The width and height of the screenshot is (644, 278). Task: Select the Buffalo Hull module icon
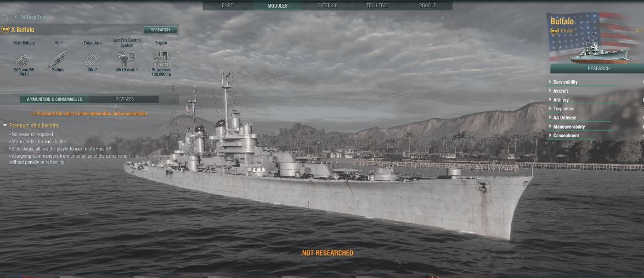pos(58,59)
